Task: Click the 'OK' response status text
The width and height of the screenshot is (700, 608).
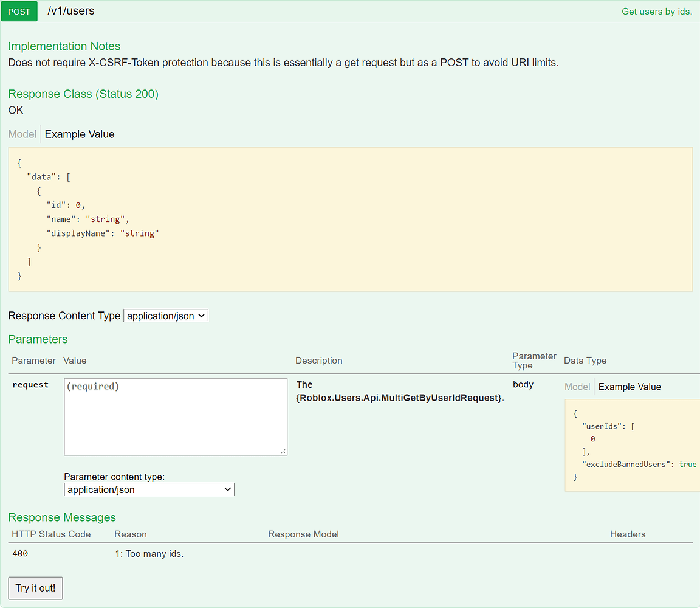Action: 16,110
